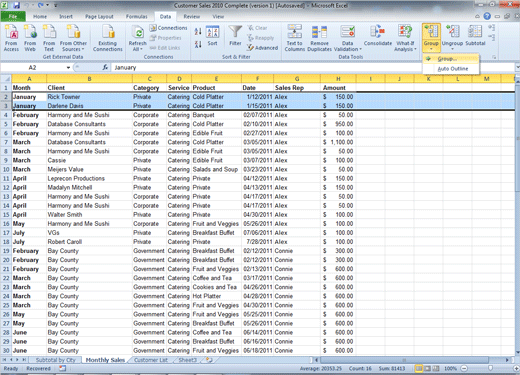Click the zoom slider handle
Screen dimensions: 520x375
(490, 368)
